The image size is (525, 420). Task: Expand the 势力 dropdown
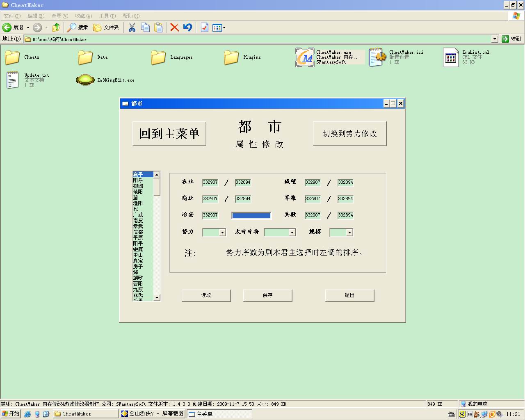[x=222, y=233]
